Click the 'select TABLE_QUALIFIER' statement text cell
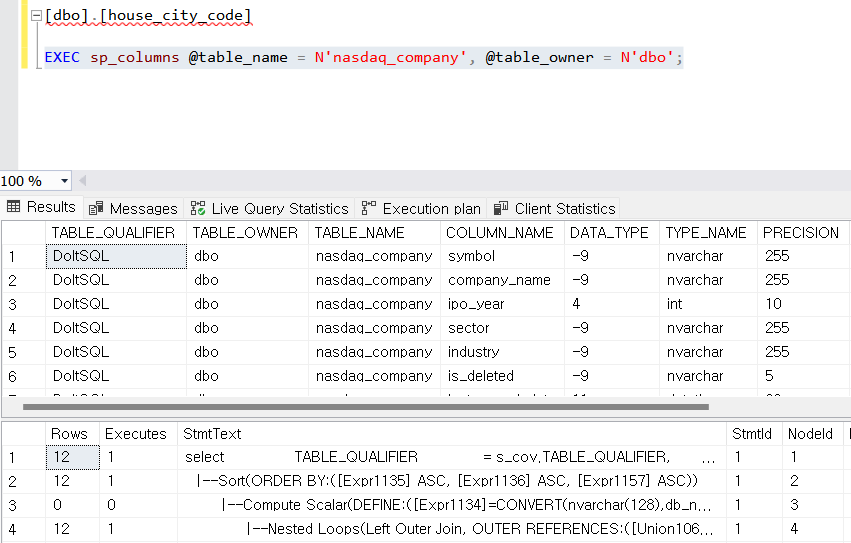851x543 pixels. coord(452,457)
